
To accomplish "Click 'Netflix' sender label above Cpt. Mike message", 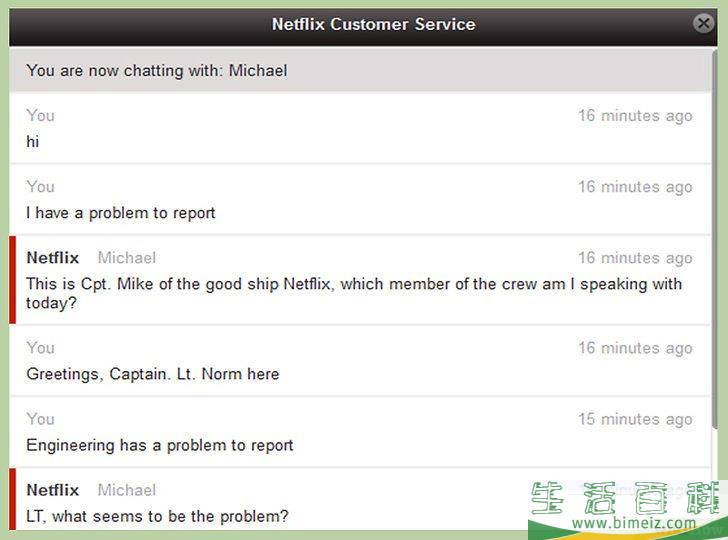I will coord(52,258).
